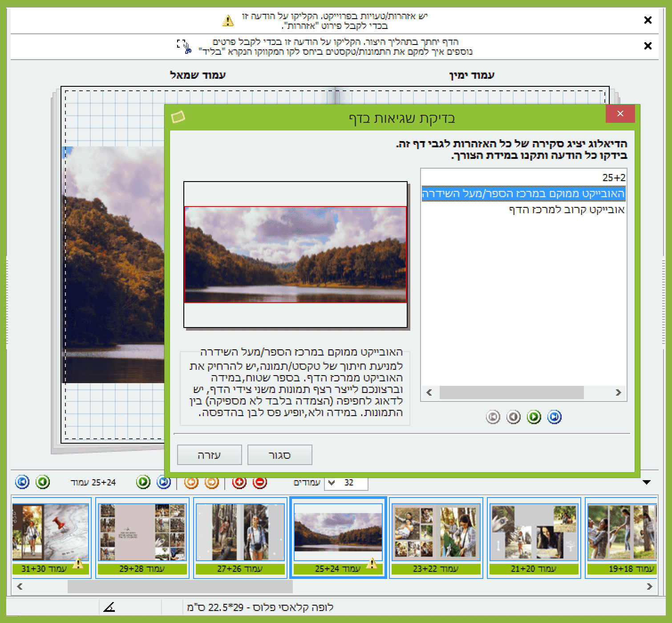672x623 pixels.
Task: Select the warning 'אובייקט קרוב למרכז הדף'
Action: [x=567, y=210]
